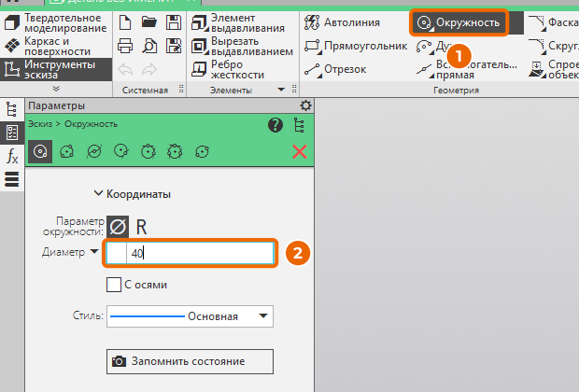Click tree icon in green header
Screen dimensions: 579x392
point(299,125)
